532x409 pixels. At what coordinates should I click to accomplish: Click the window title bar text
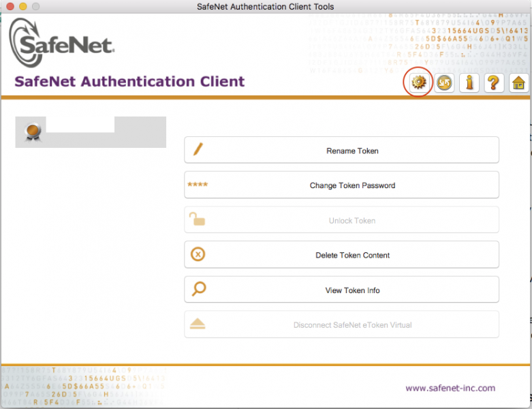pyautogui.click(x=266, y=6)
